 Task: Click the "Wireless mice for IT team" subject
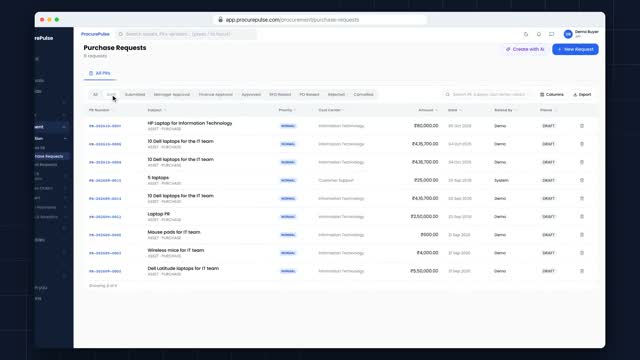(176, 250)
